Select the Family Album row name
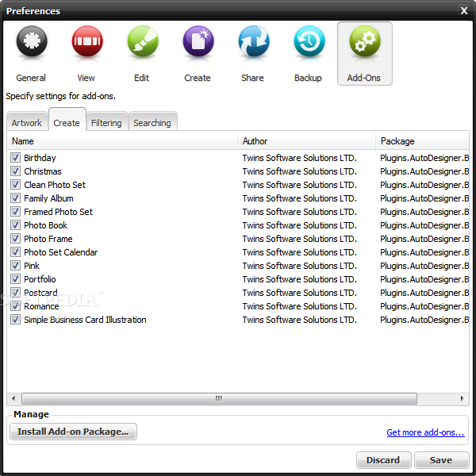 (x=48, y=198)
